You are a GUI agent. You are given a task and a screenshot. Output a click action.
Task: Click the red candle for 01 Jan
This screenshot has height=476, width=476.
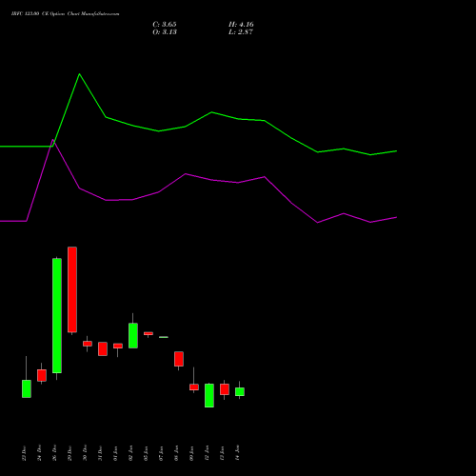[118, 346]
